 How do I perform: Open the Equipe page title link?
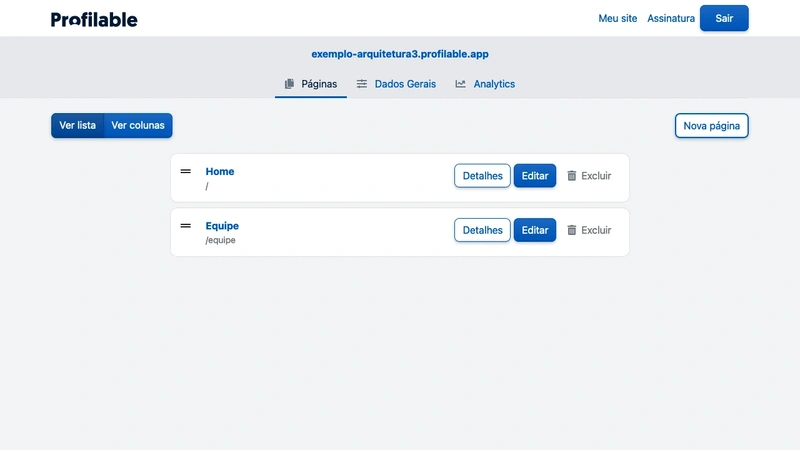coord(222,226)
